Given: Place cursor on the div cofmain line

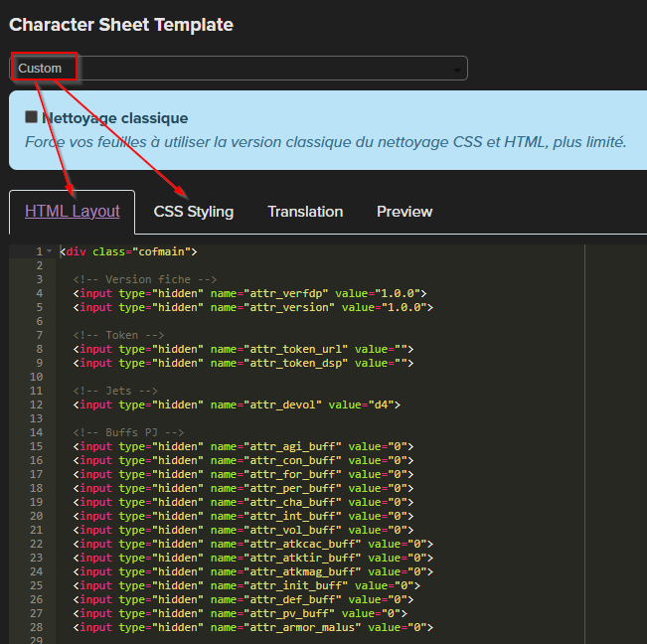Looking at the screenshot, I should [129, 251].
